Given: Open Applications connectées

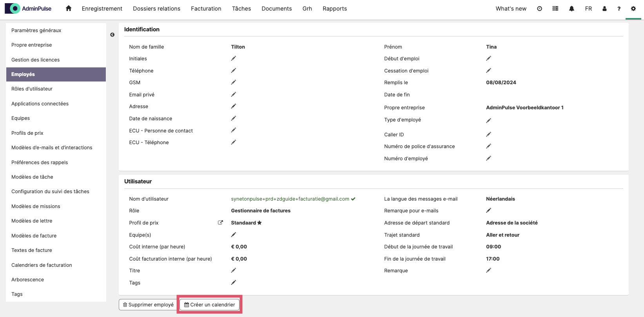Looking at the screenshot, I should tap(56, 103).
